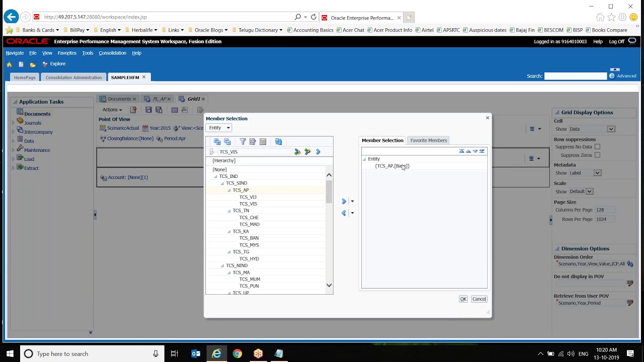Click the search go icon beside Advanced
Viewport: 644px width, 362px height.
pyautogui.click(x=612, y=76)
